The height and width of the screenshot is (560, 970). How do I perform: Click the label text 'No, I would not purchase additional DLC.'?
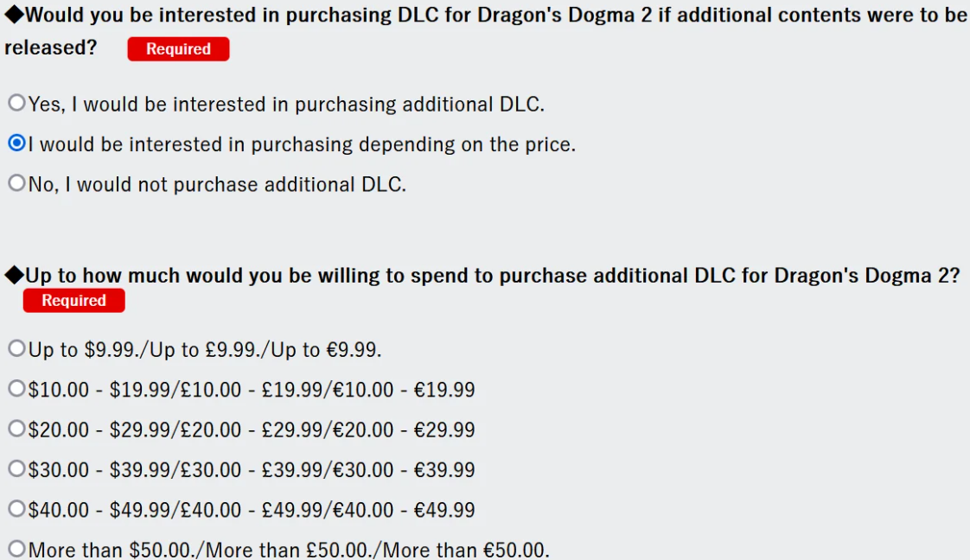tap(217, 184)
